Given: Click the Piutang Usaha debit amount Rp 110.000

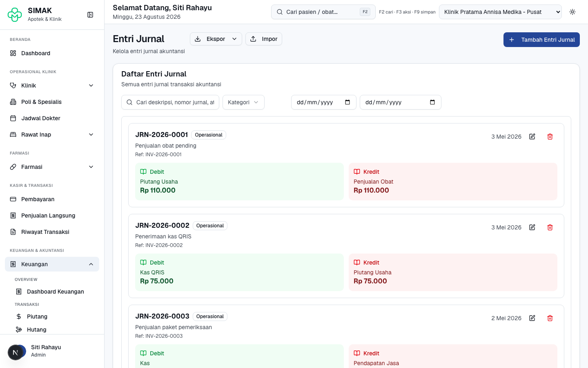Looking at the screenshot, I should 158,190.
